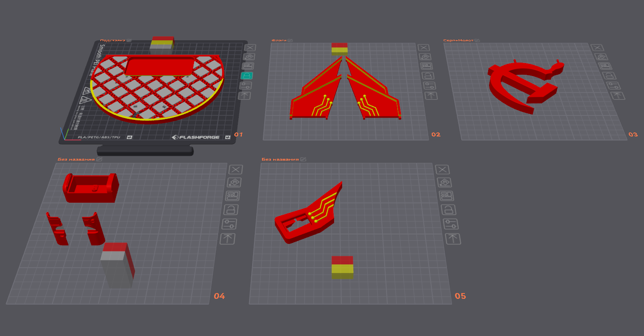
Task: Arrange objects on plate 04
Action: pos(233,196)
